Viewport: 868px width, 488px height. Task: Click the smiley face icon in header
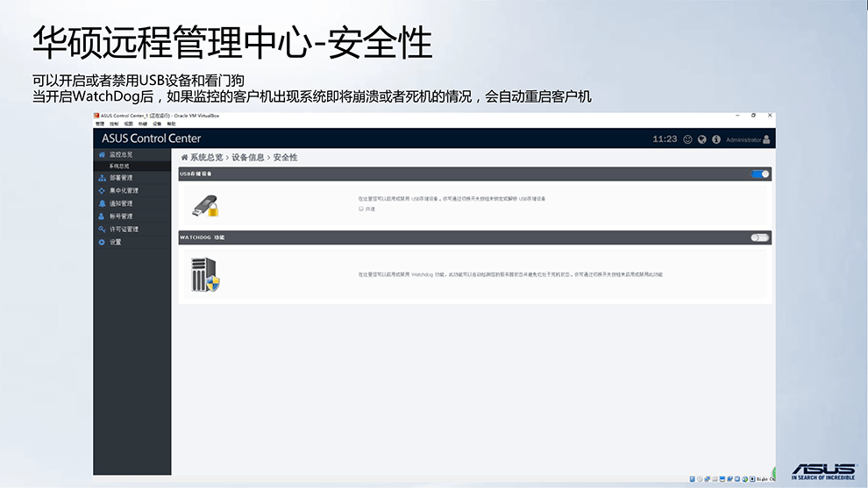(687, 139)
